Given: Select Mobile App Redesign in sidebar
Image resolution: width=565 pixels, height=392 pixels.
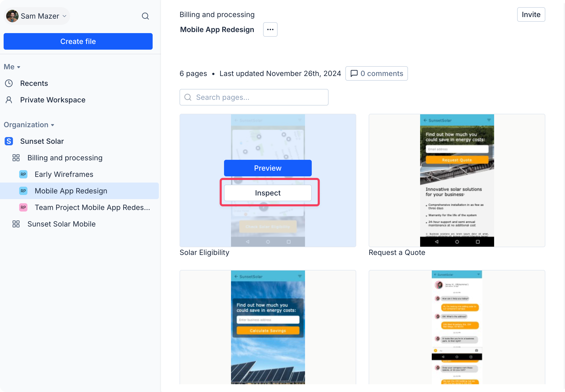Looking at the screenshot, I should tap(71, 191).
